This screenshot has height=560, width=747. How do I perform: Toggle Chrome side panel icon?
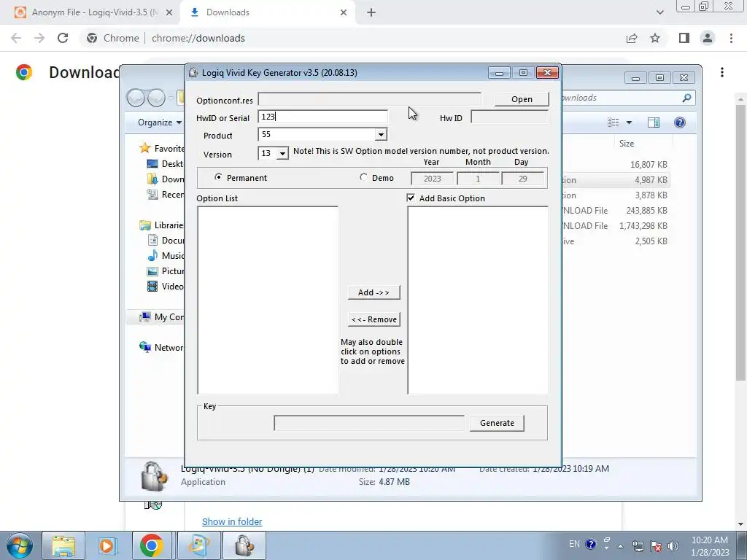coord(684,38)
